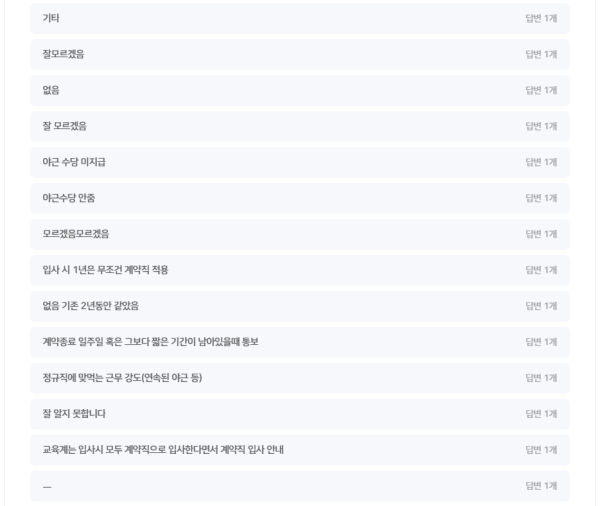Click '답변 1개' beside '잘 알지 못합니다'
The width and height of the screenshot is (600, 506).
pyautogui.click(x=541, y=414)
